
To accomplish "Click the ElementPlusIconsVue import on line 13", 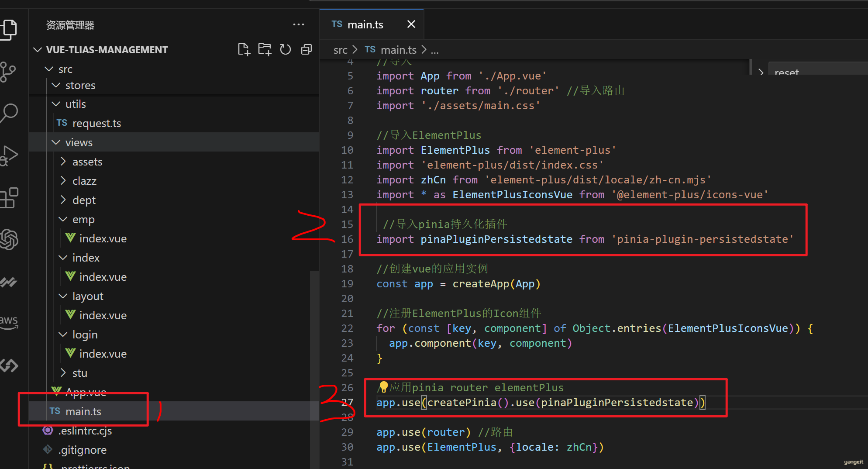I will click(572, 195).
